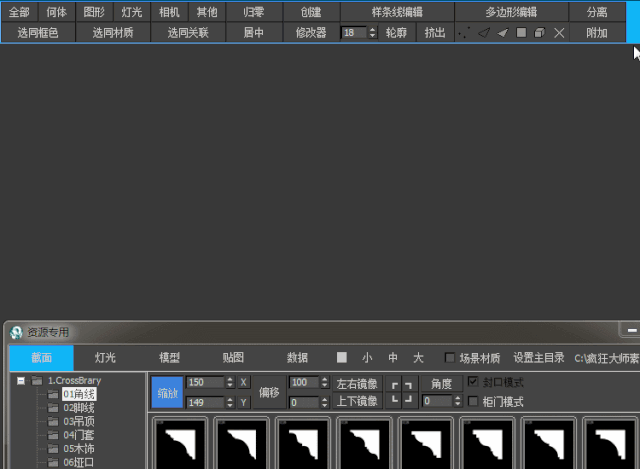
Task: Increase the 18 spinner value by one
Action: tap(372, 30)
